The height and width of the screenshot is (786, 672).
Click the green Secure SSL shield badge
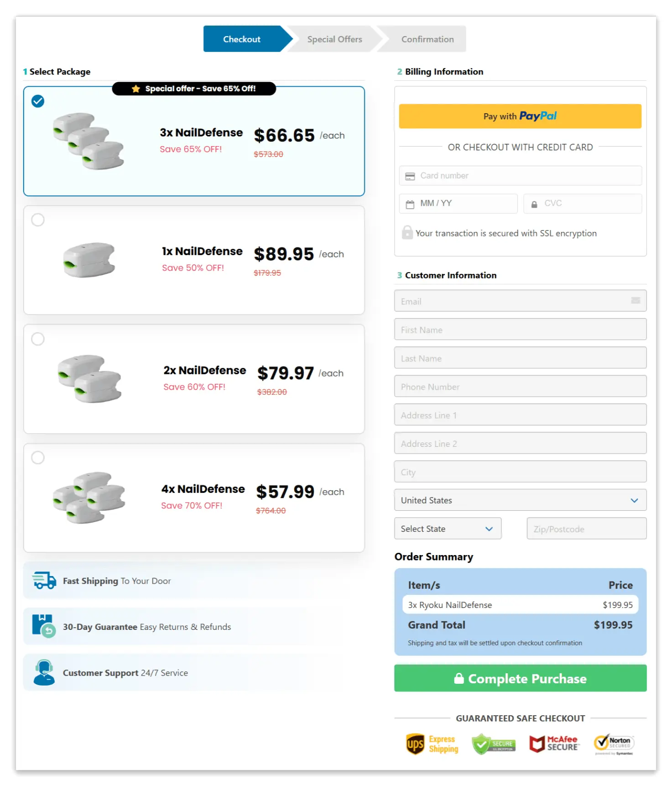click(494, 744)
